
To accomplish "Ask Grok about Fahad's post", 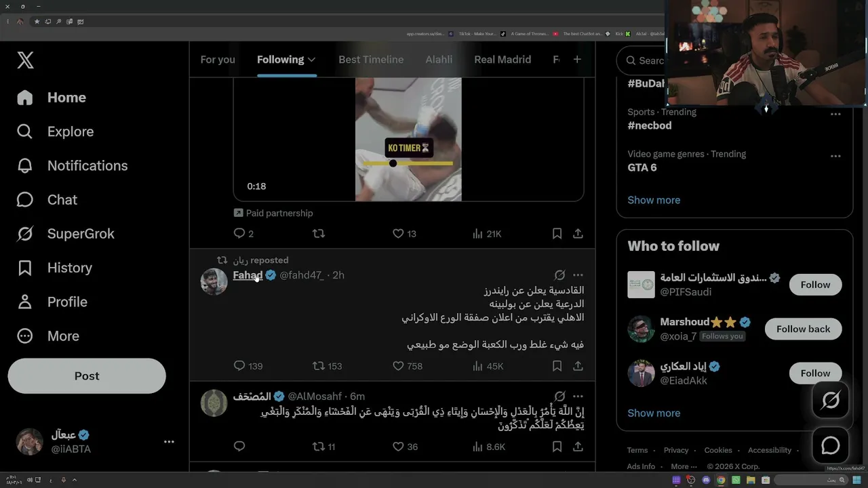I will point(559,275).
